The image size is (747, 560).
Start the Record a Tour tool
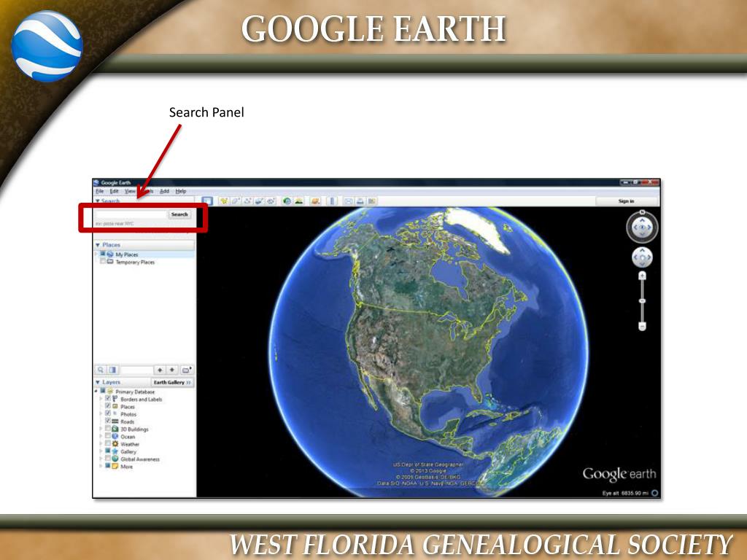(271, 201)
